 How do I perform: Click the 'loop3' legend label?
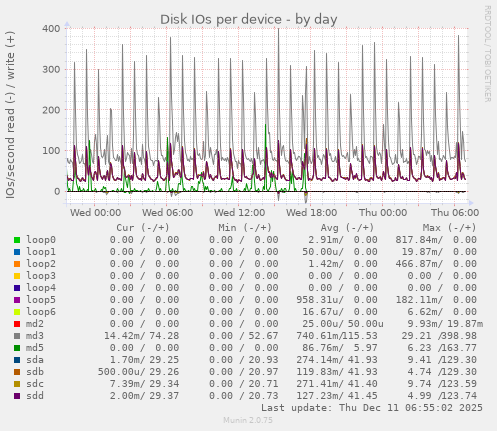[x=41, y=276]
